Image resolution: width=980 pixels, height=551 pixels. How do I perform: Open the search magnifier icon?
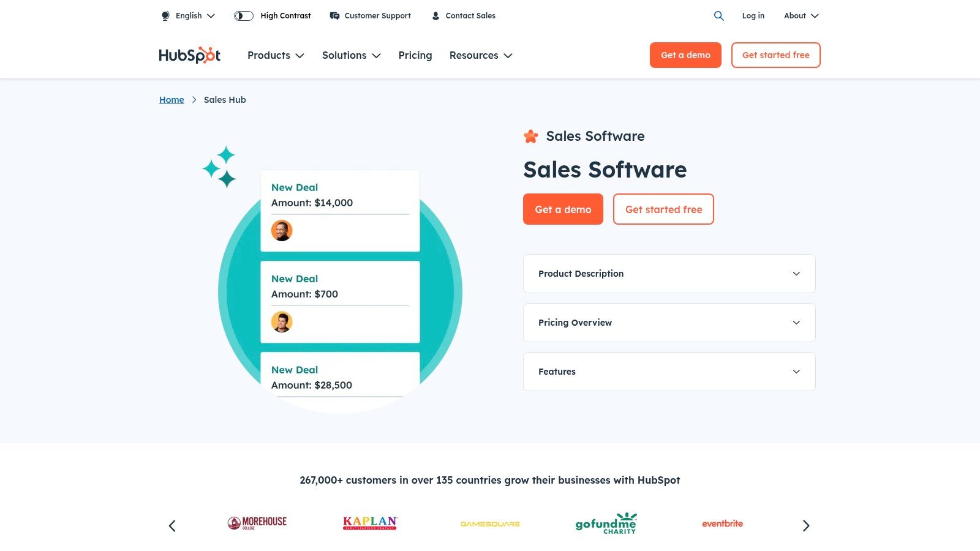point(718,16)
